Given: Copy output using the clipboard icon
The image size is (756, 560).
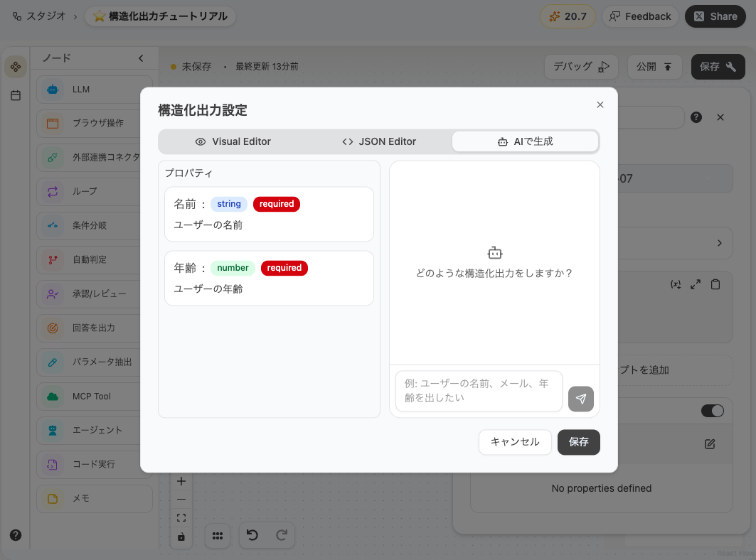Looking at the screenshot, I should (x=715, y=284).
